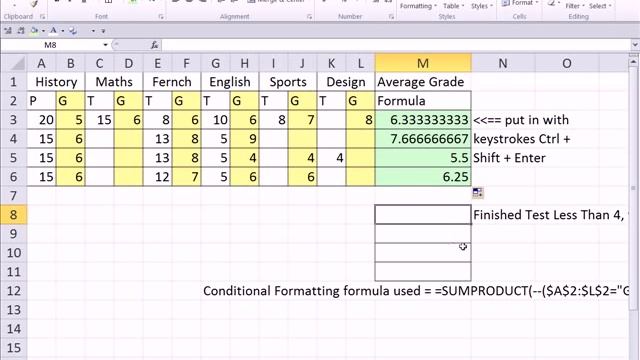
Task: Select row 12 header
Action: [13, 291]
